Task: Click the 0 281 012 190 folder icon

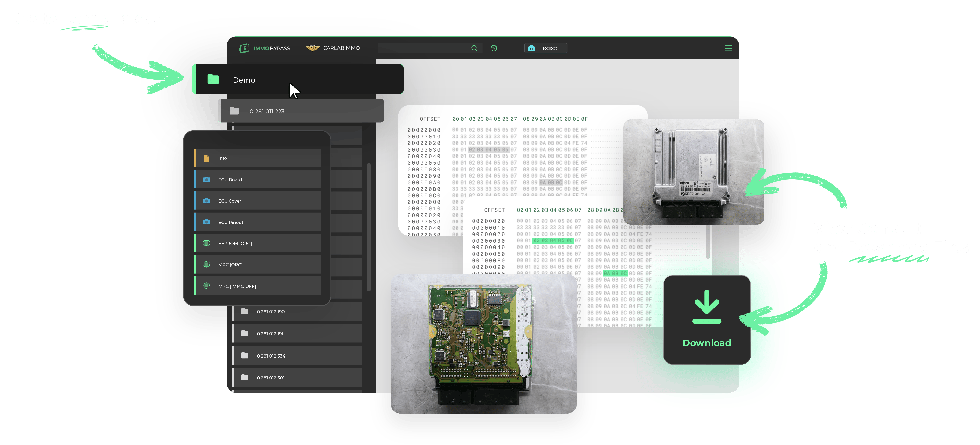Action: click(x=245, y=311)
